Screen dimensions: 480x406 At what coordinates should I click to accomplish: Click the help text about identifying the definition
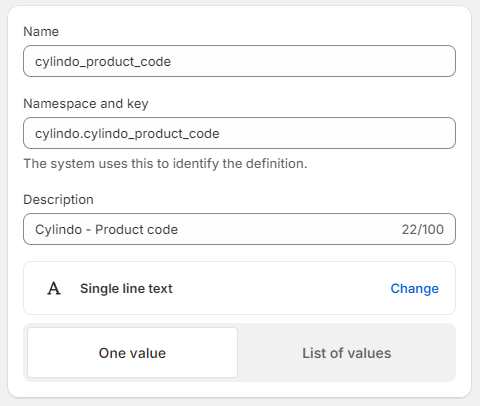165,164
